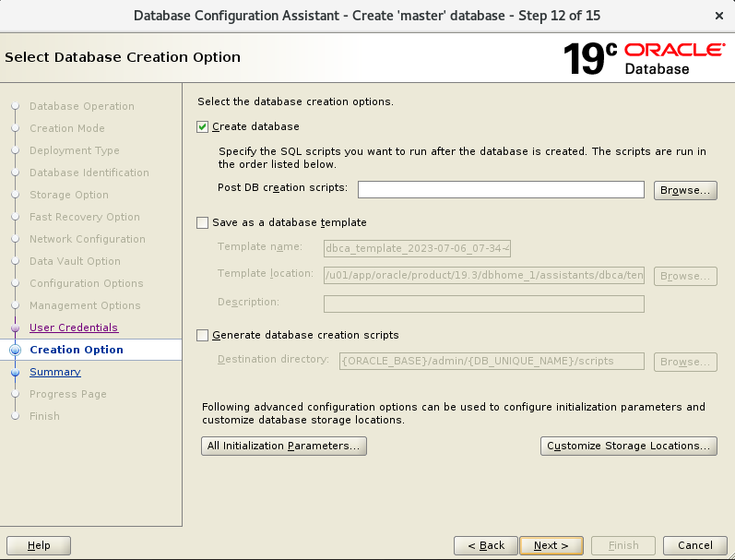
Task: Click the Network Configuration step label
Action: tap(88, 239)
